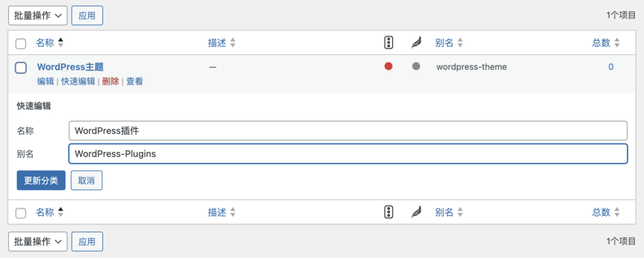Tick the select-all checkbox in table footer
This screenshot has height=258, width=644.
[21, 213]
